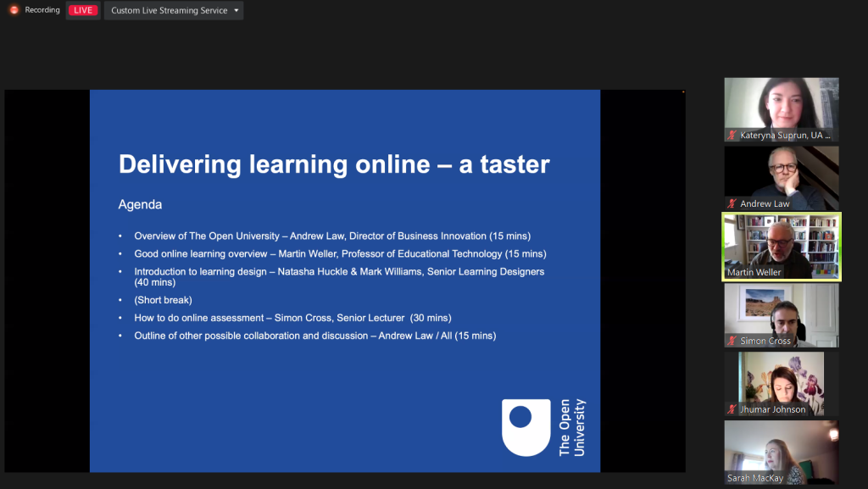Click the 'Outline of other possible collaboration' agenda line
Screen dimensions: 868x489
click(x=315, y=336)
